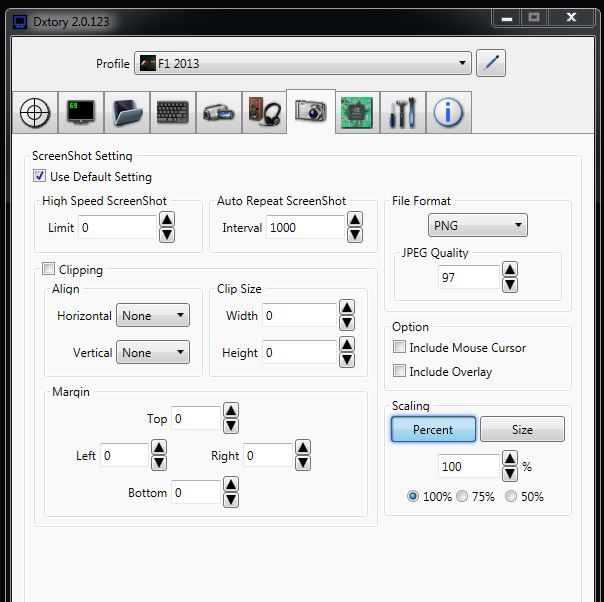Decrease the Top margin value

[x=231, y=426]
